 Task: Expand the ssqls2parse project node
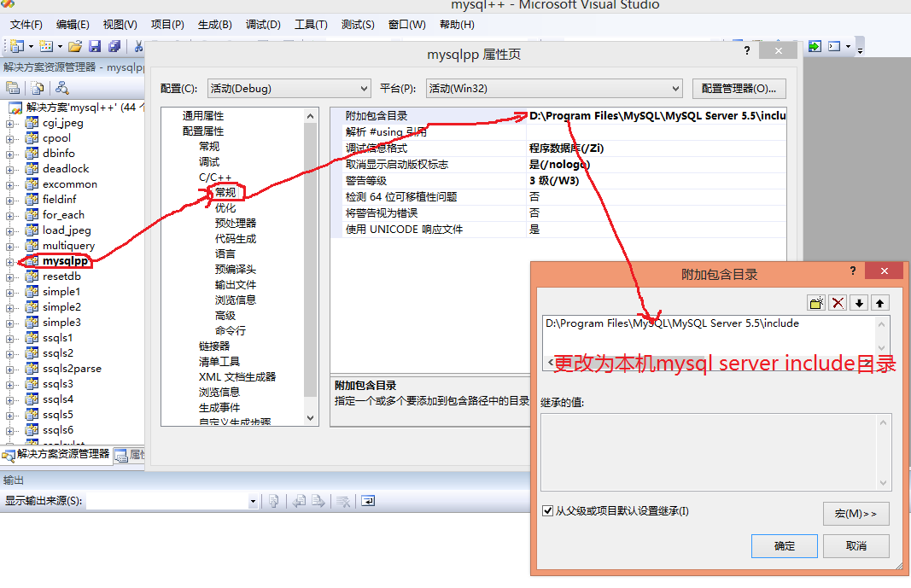[x=9, y=370]
